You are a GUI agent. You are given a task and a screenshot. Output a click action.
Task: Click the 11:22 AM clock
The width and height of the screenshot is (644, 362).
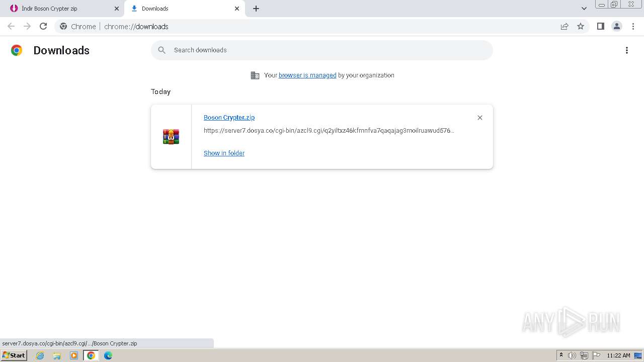pos(618,355)
